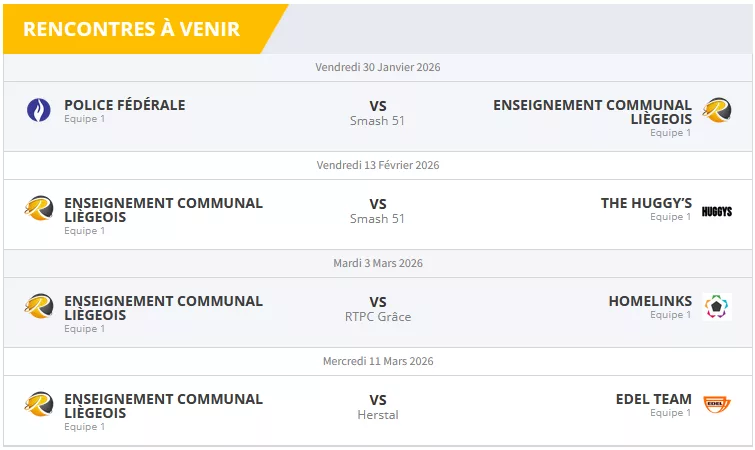Select the RENCONTRES À VENIR header tab
The height and width of the screenshot is (450, 755).
coord(131,28)
